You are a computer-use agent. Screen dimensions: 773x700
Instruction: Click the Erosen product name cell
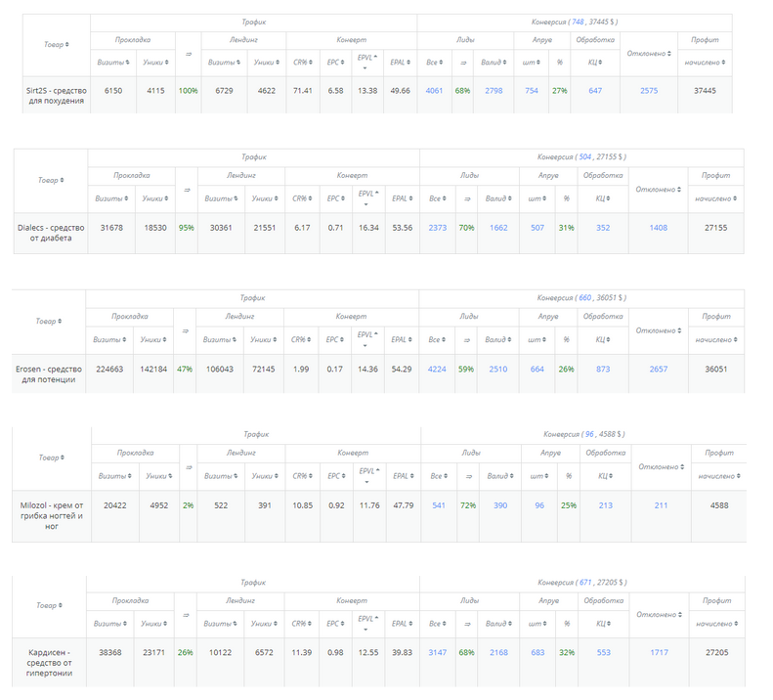45,373
